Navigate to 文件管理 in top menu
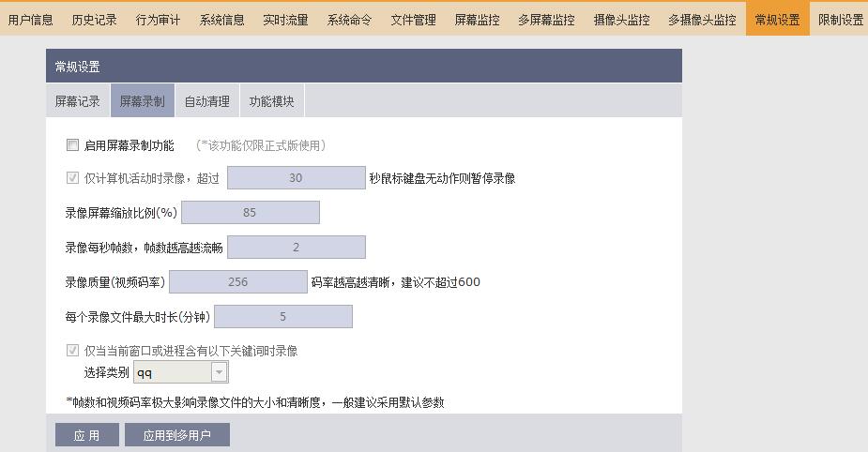This screenshot has height=452, width=868. click(414, 19)
